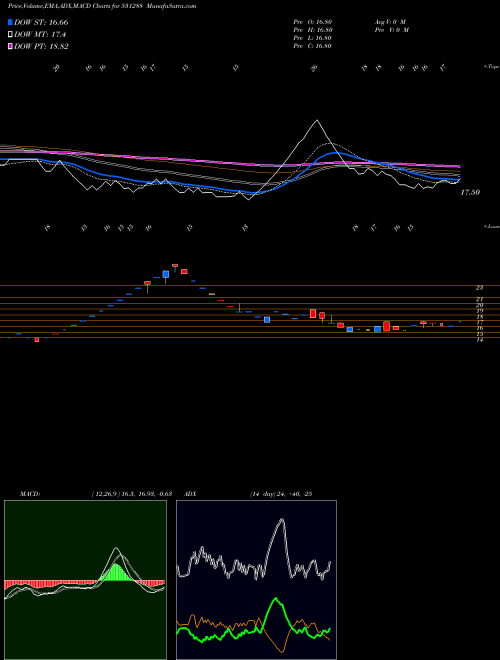Click the 'MACD:' panel heading
This screenshot has height=660, width=500.
click(29, 494)
